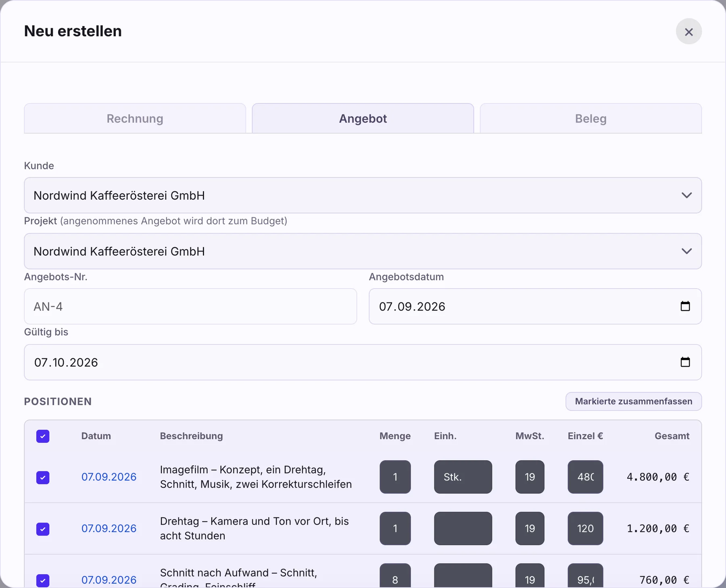Uncheck the Imagefilm position checkbox

coord(43,477)
